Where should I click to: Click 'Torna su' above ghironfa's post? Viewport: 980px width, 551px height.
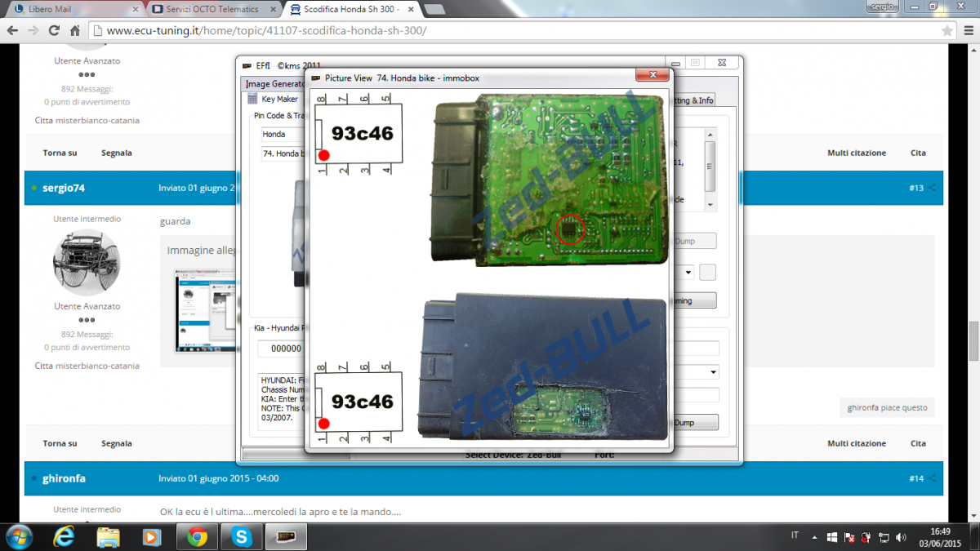click(x=60, y=443)
